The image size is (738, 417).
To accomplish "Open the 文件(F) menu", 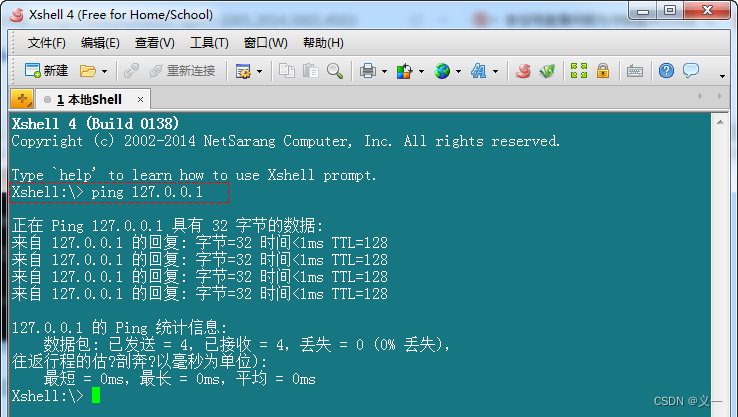I will coord(47,43).
